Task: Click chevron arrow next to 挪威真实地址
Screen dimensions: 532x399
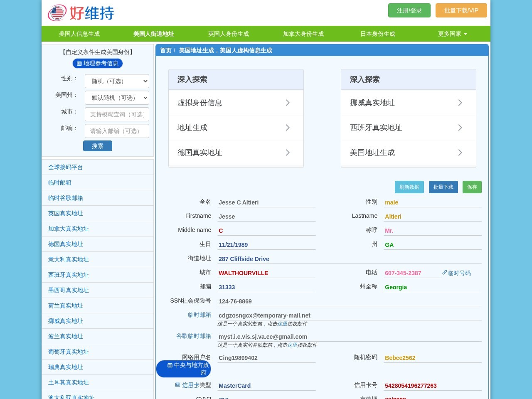Action: coord(460,103)
